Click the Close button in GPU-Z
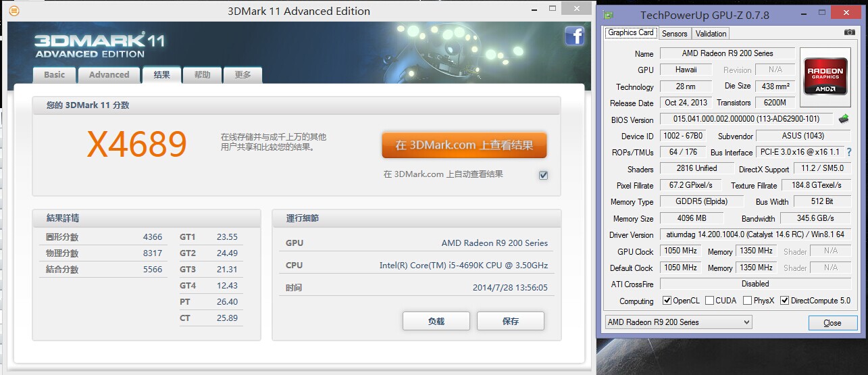 833,323
